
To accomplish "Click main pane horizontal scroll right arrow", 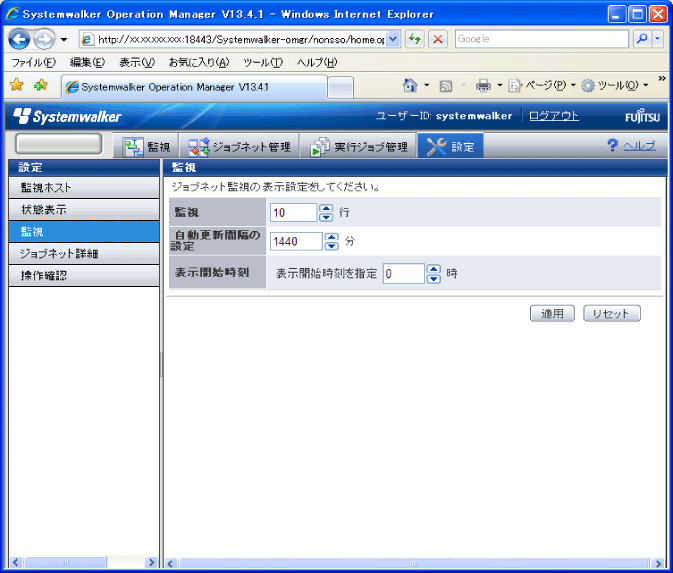I will click(658, 563).
